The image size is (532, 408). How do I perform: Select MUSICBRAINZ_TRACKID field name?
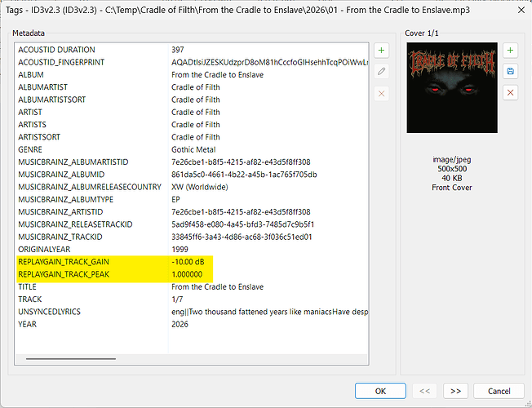(x=60, y=237)
